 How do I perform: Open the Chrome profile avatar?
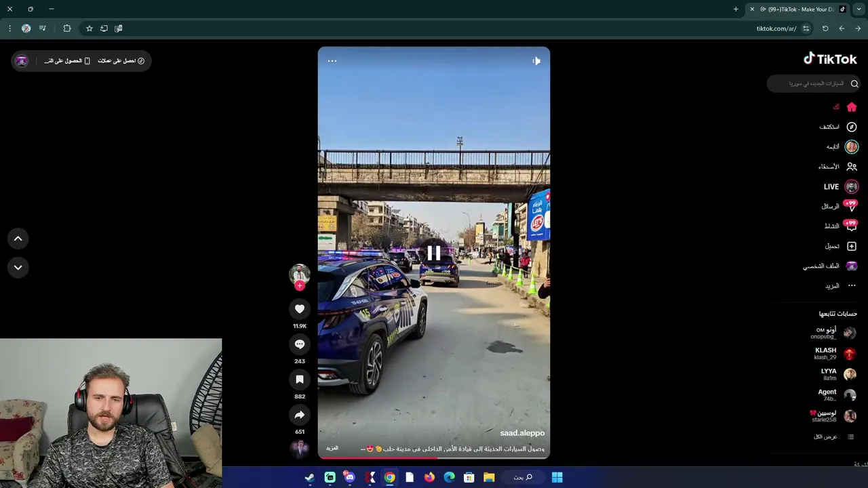tap(26, 28)
